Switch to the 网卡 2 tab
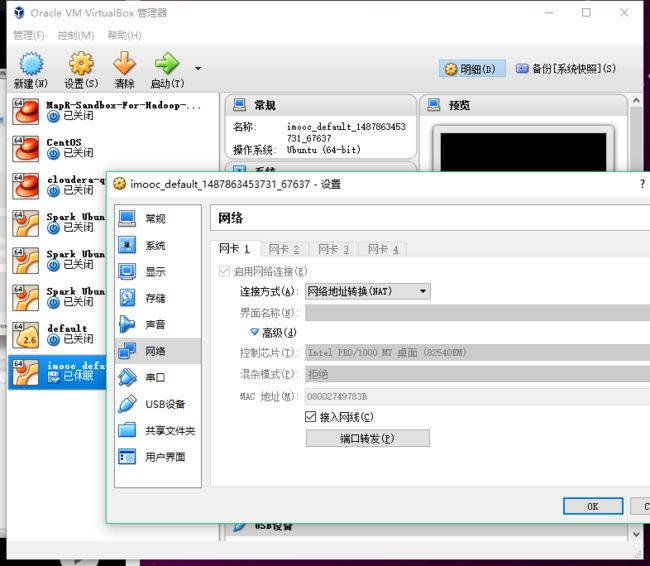Viewport: 650px width, 566px height. pyautogui.click(x=284, y=249)
